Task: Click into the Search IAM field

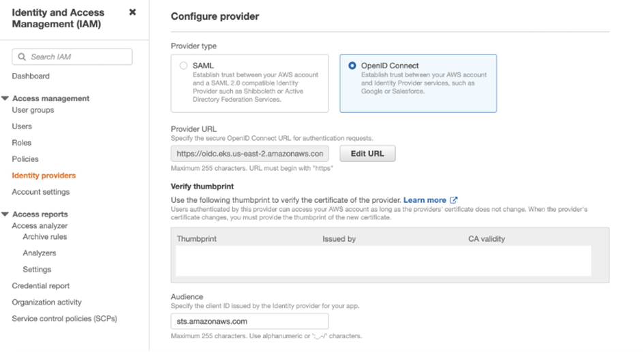Action: [x=72, y=57]
